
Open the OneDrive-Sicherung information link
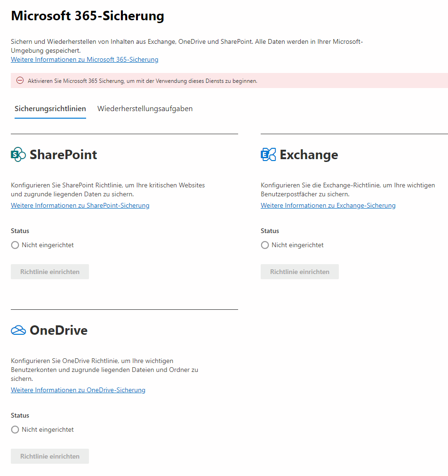(x=78, y=390)
